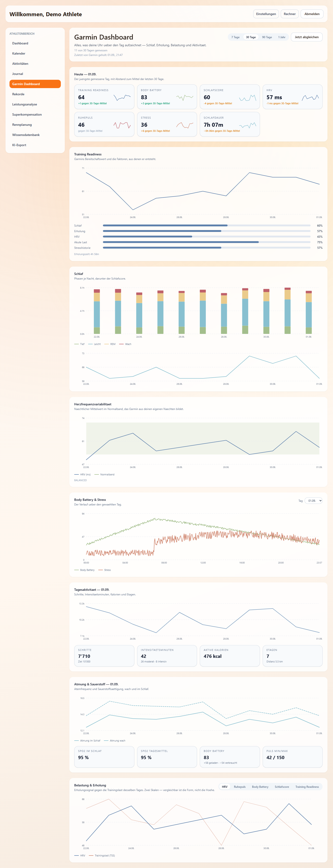Click the Schlaf factor progress bar
The image size is (333, 868).
tap(207, 225)
